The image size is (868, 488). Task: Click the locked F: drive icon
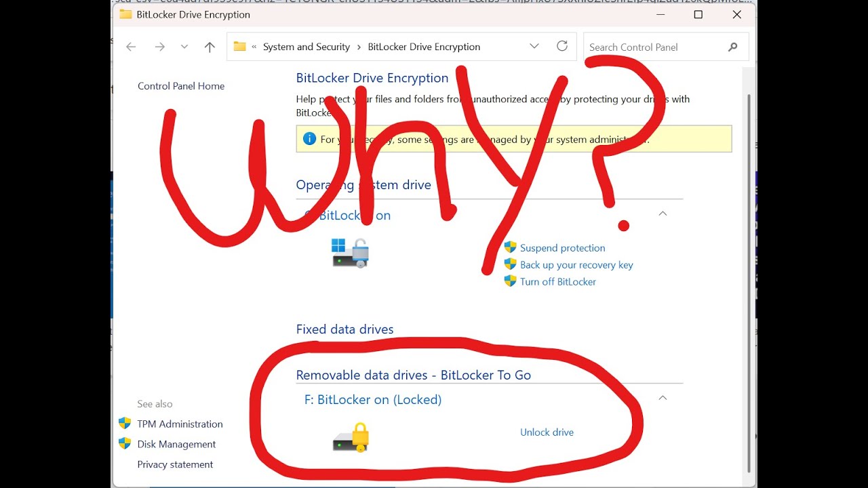coord(351,438)
